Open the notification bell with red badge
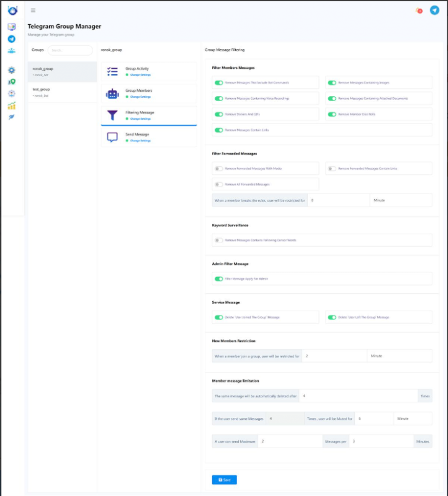448x496 pixels. [x=419, y=11]
